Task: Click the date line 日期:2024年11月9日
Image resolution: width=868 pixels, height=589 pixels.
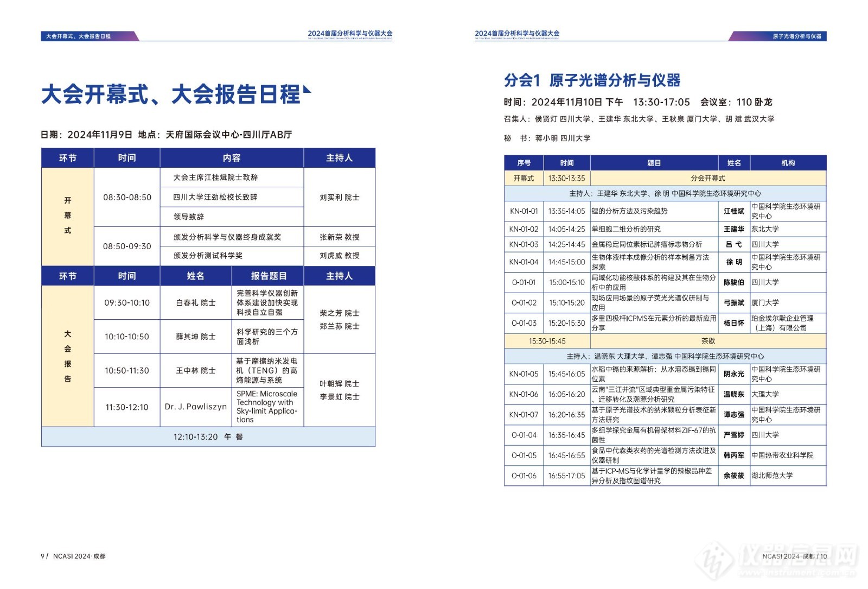Action: coord(87,135)
